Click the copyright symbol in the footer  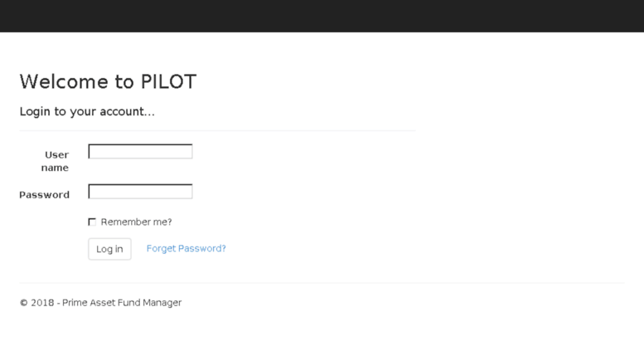tap(24, 303)
